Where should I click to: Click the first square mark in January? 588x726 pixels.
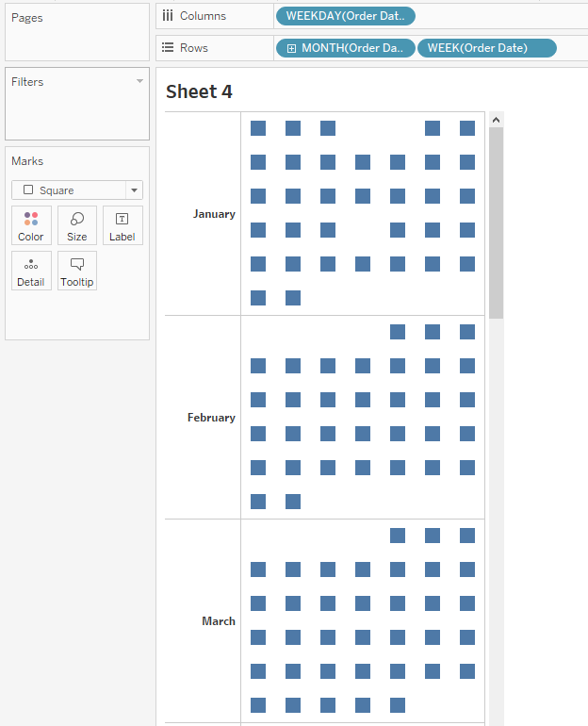pos(258,128)
